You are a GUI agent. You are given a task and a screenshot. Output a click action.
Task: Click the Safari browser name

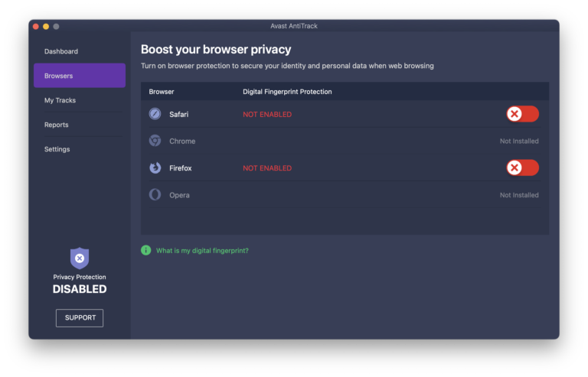click(179, 114)
